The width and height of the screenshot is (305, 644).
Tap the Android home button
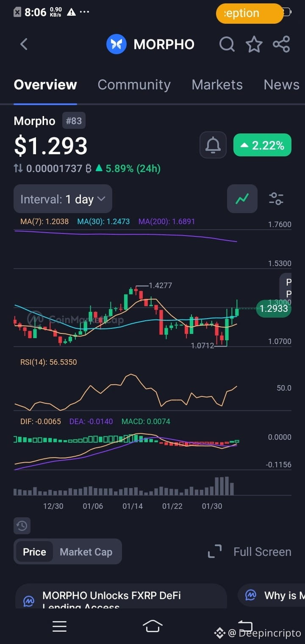pyautogui.click(x=152, y=626)
